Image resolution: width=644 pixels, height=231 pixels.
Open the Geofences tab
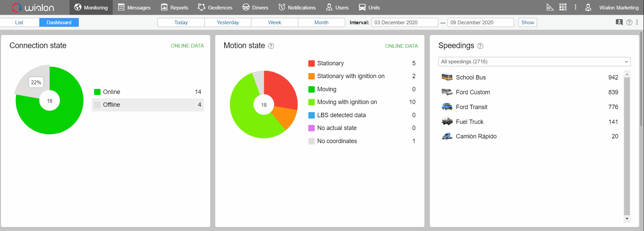click(x=215, y=7)
